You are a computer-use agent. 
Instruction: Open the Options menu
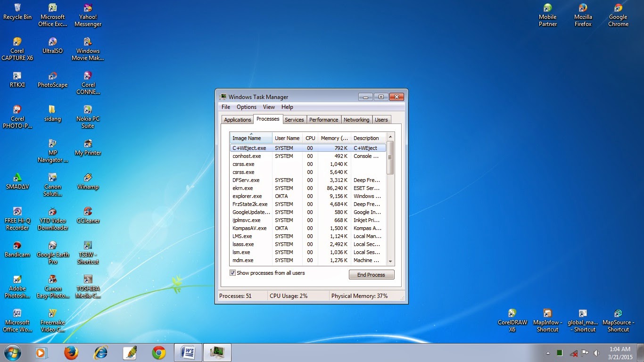point(246,107)
